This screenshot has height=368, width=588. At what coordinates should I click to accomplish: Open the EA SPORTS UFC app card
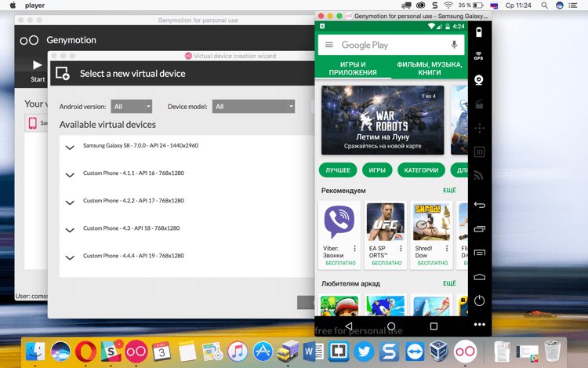tap(386, 235)
